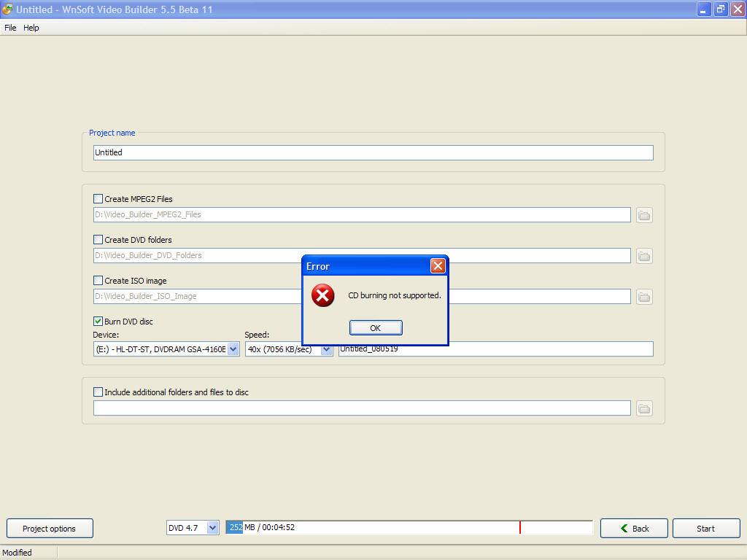Restore down the Video Builder window

pos(720,9)
